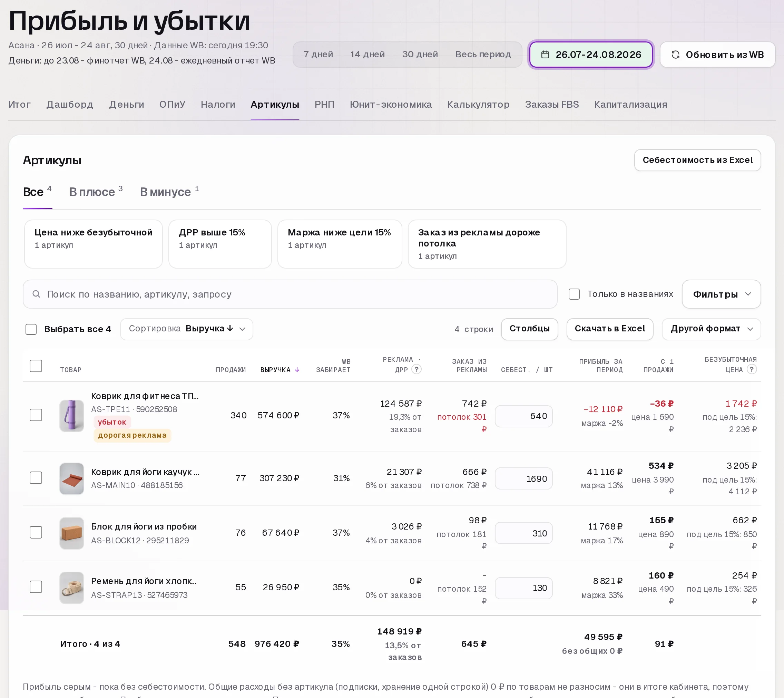Open the Юнит-экономика tab
This screenshot has width=784, height=698.
[x=391, y=104]
